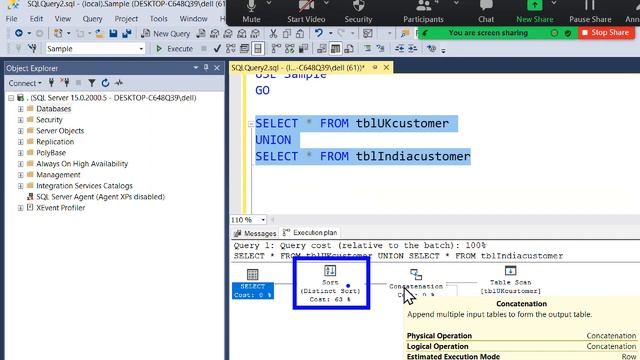Click Mute in the Zoom toolbar
The height and width of the screenshot is (360, 640).
[251, 11]
